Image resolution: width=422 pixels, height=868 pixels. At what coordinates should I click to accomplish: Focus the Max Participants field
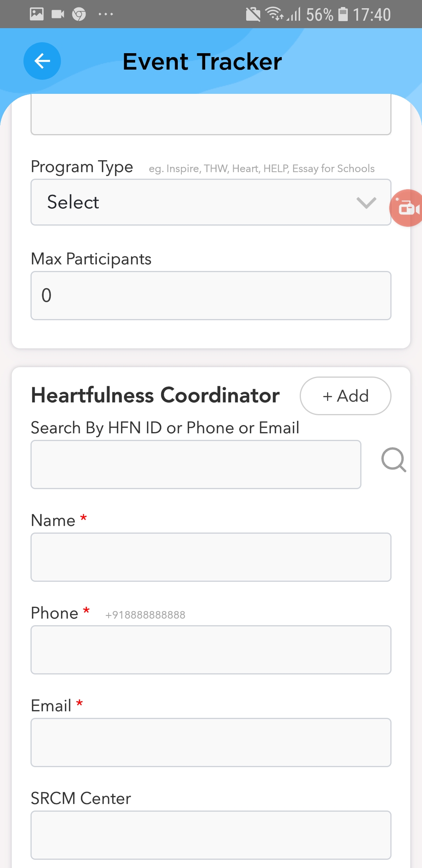(x=211, y=296)
